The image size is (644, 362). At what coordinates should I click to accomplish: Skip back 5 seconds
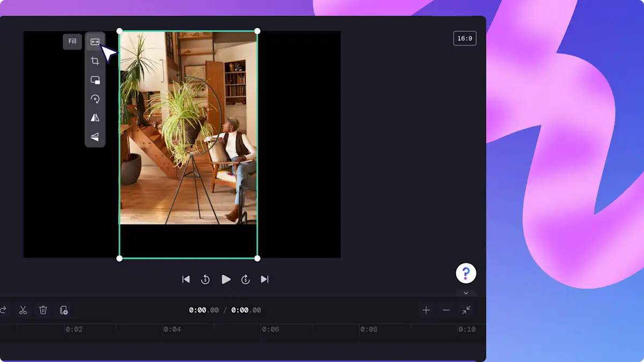(206, 279)
